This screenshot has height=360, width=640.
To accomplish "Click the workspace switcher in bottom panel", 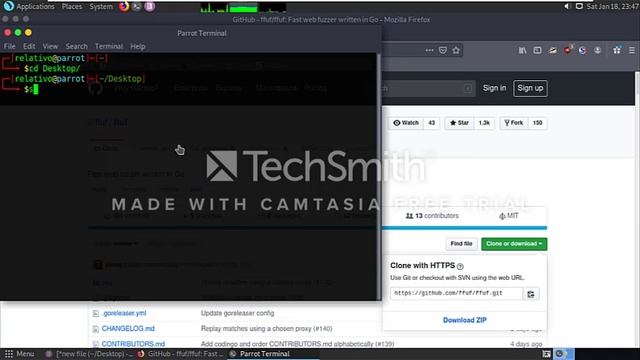I will click(x=563, y=354).
